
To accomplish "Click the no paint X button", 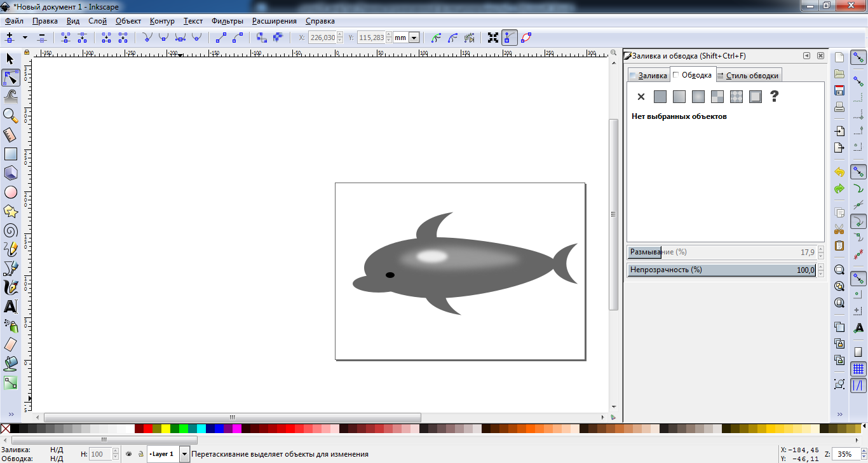I will [641, 97].
